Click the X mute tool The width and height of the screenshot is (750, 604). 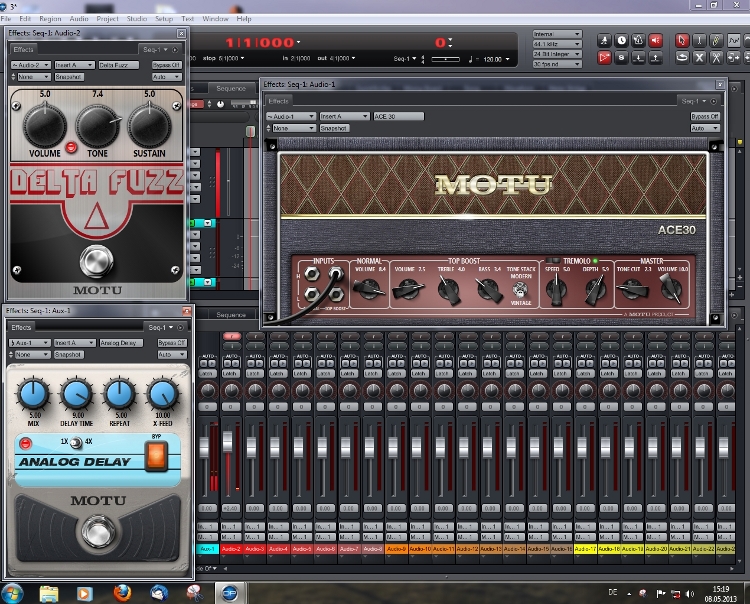pos(699,58)
